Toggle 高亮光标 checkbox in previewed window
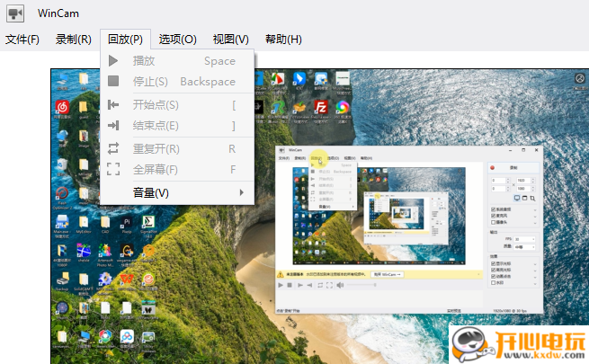589x364 pixels. point(493,270)
